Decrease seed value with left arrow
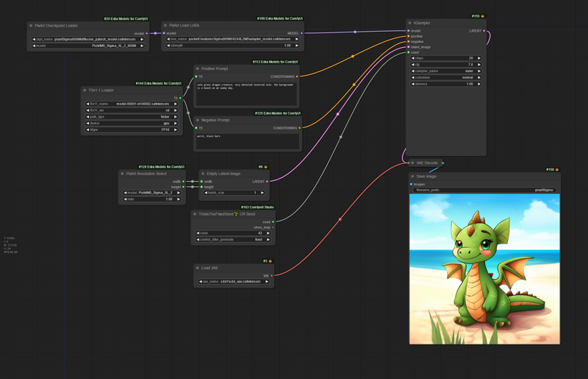 (198, 233)
